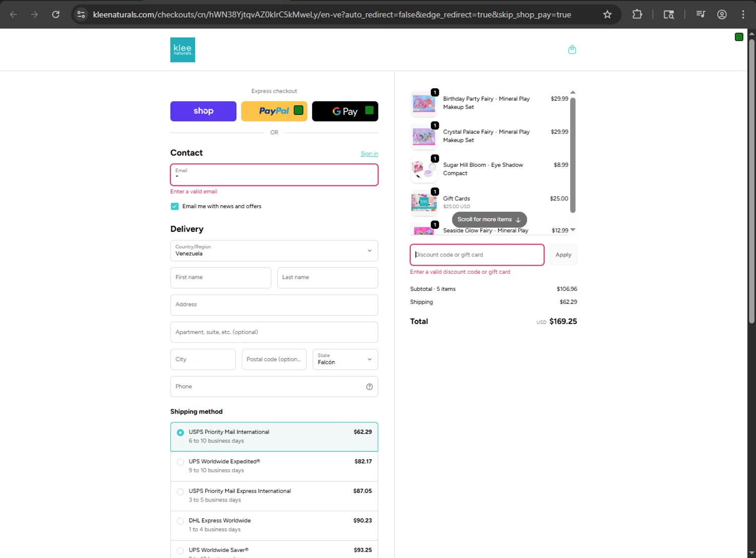This screenshot has height=558, width=756.
Task: Click the browser address bar URL
Action: click(x=332, y=15)
